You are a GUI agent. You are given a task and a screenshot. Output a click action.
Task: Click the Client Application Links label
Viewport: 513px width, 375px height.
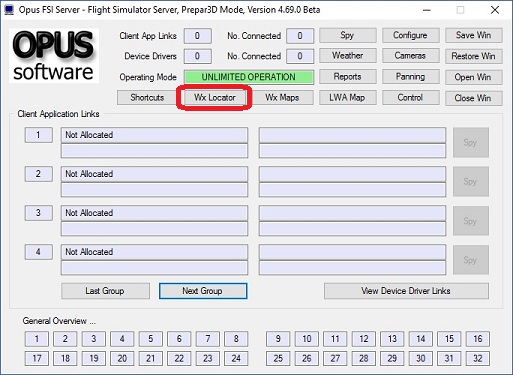coord(58,114)
